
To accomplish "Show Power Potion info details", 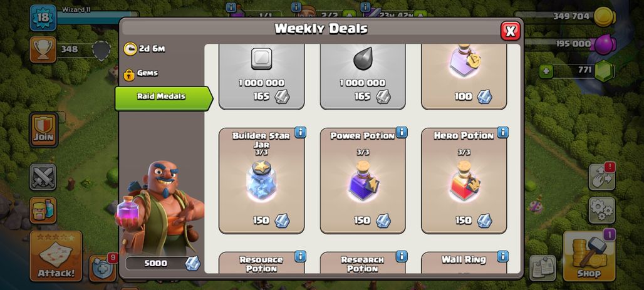I will pos(402,132).
